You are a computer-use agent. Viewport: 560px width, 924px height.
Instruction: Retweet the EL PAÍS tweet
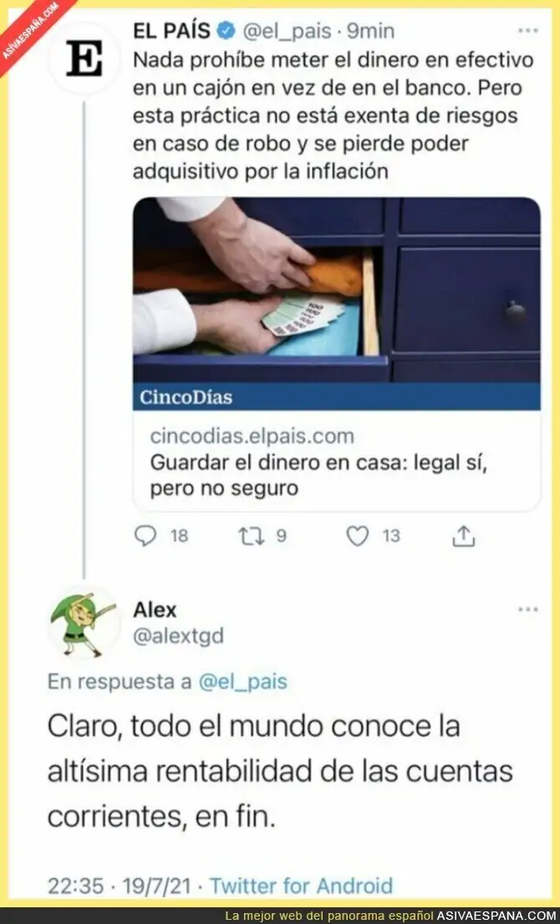point(252,535)
